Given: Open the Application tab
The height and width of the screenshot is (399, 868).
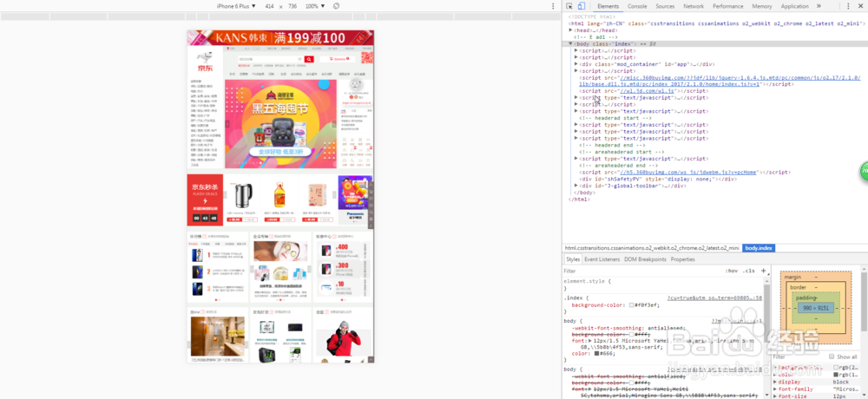Looking at the screenshot, I should (794, 6).
